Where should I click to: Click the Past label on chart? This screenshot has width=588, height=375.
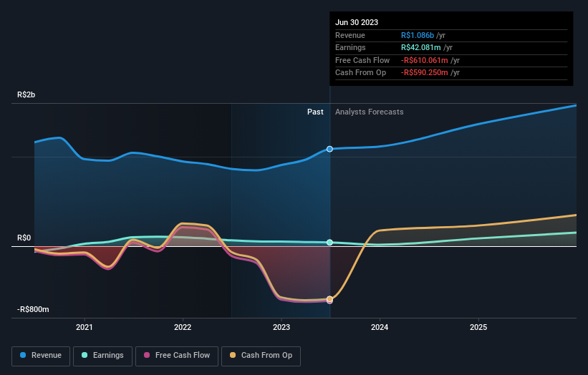click(315, 112)
